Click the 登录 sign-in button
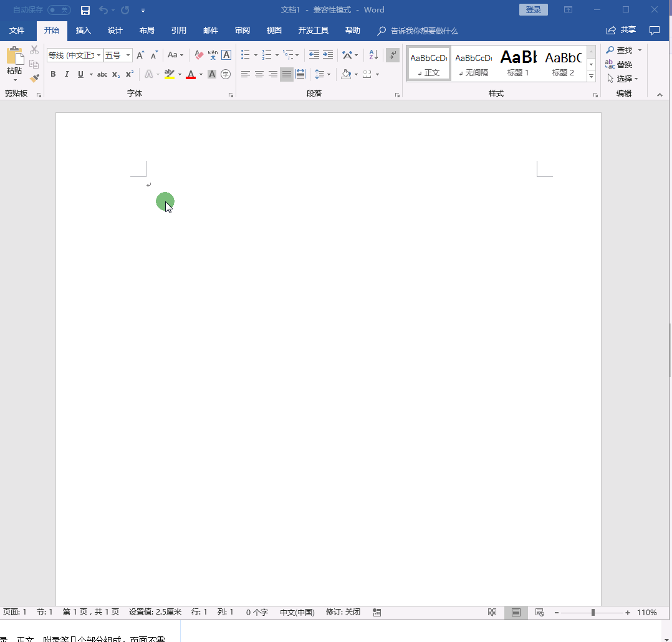Viewport: 672px width, 642px height. [533, 10]
